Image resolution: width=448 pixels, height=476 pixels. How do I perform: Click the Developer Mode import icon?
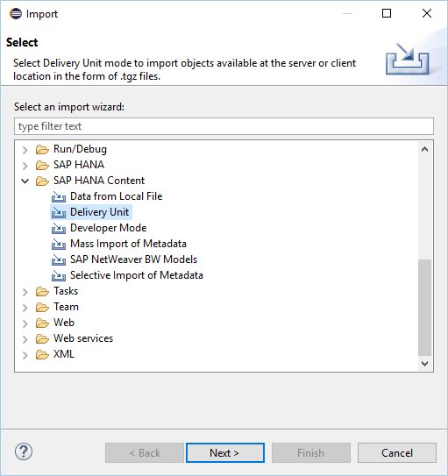point(59,228)
